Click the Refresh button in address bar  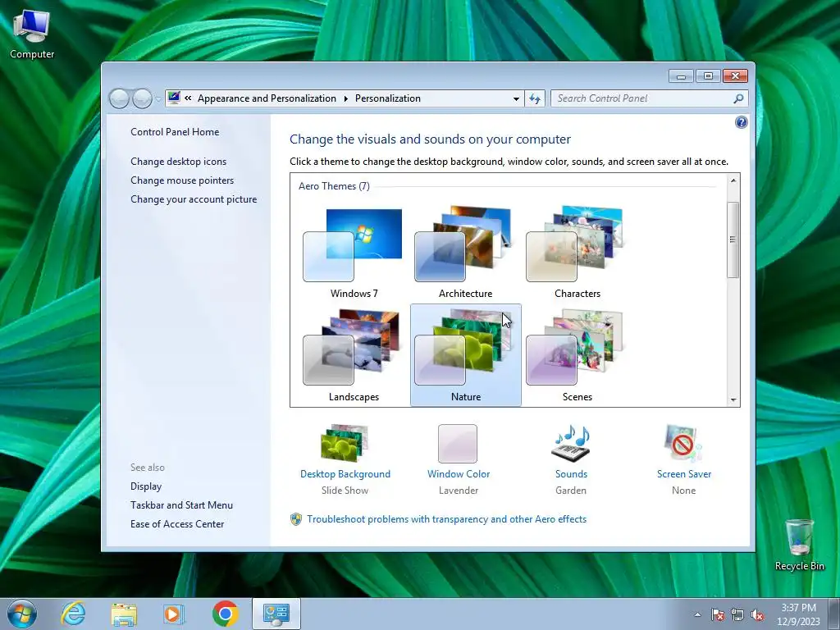tap(535, 98)
